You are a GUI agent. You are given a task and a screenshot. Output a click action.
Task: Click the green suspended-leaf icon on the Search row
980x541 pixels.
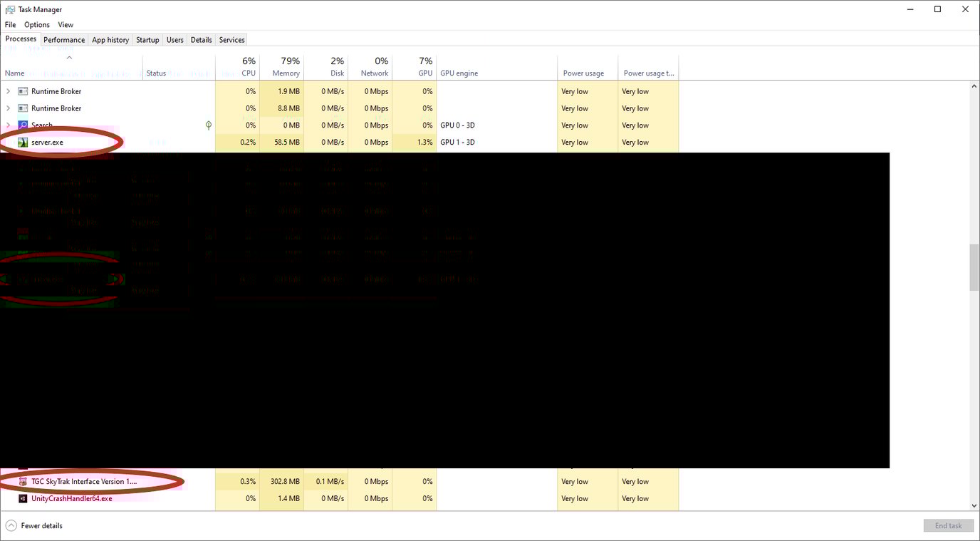coord(208,125)
